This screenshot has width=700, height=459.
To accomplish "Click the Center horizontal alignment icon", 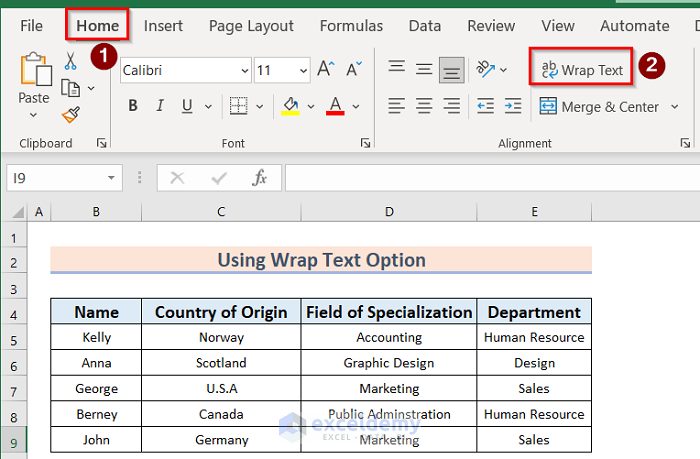I will pyautogui.click(x=425, y=105).
